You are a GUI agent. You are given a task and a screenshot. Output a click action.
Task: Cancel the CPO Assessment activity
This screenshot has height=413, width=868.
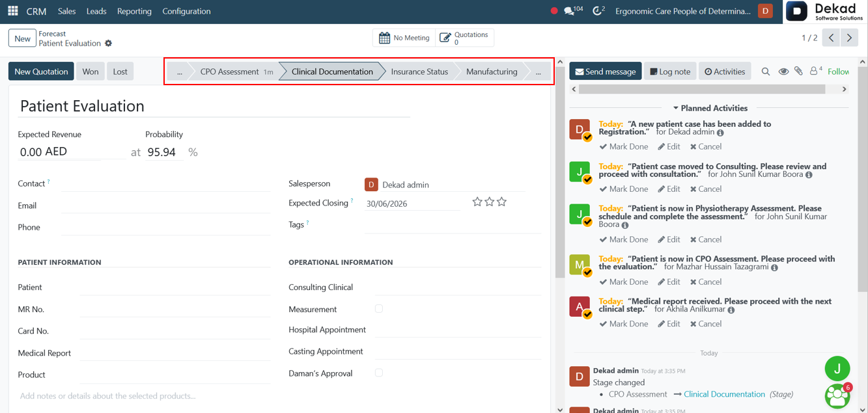tap(706, 282)
